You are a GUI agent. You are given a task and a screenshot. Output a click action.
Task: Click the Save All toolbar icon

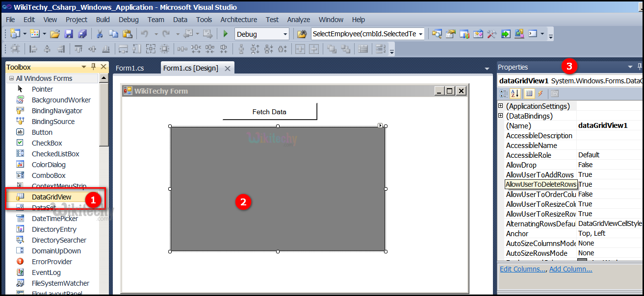point(82,34)
